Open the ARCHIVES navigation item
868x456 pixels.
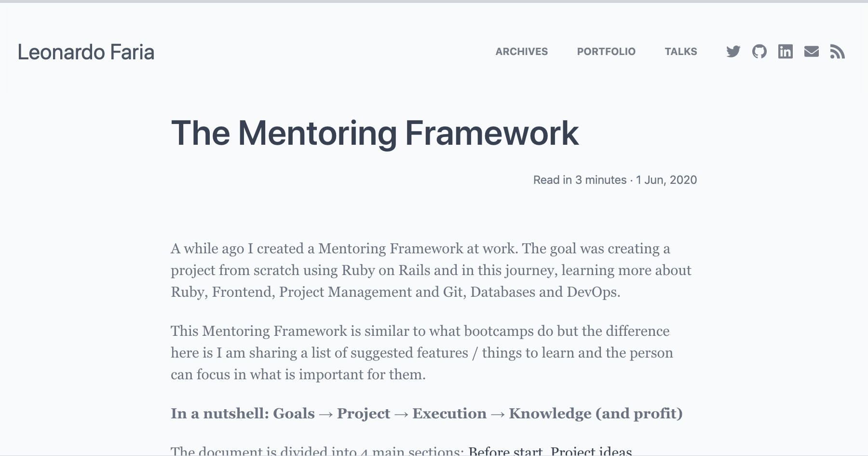click(521, 52)
